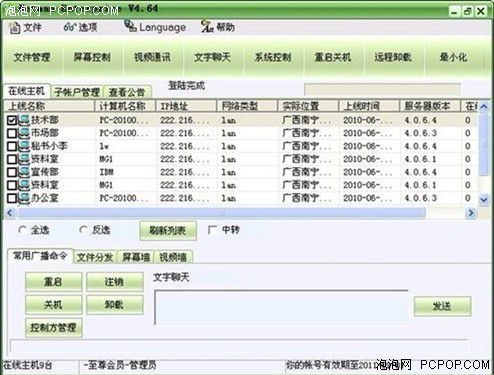Click the 关机 broadcast button
This screenshot has height=375, width=494.
[x=53, y=305]
